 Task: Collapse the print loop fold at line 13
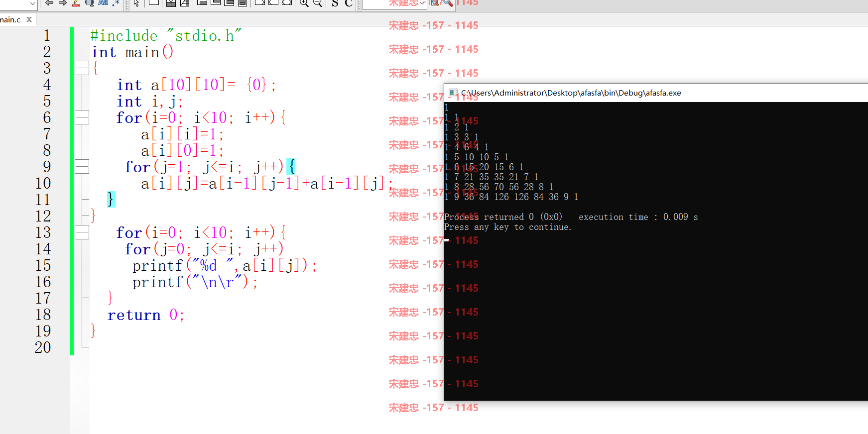[82, 232]
